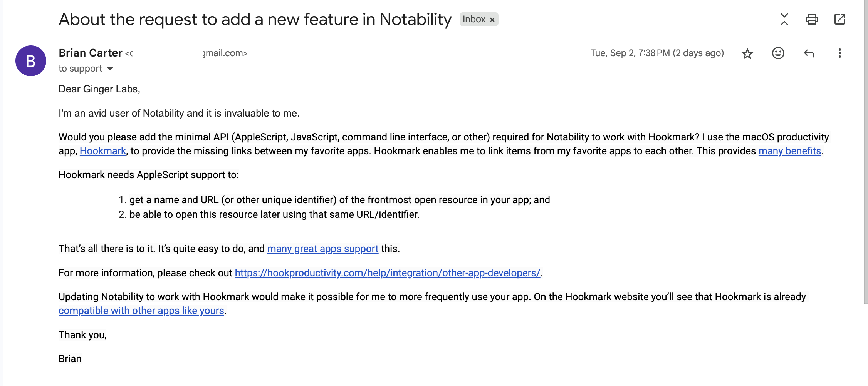Open 'compatible with other apps like yours' link
Image resolution: width=868 pixels, height=386 pixels.
coord(141,311)
